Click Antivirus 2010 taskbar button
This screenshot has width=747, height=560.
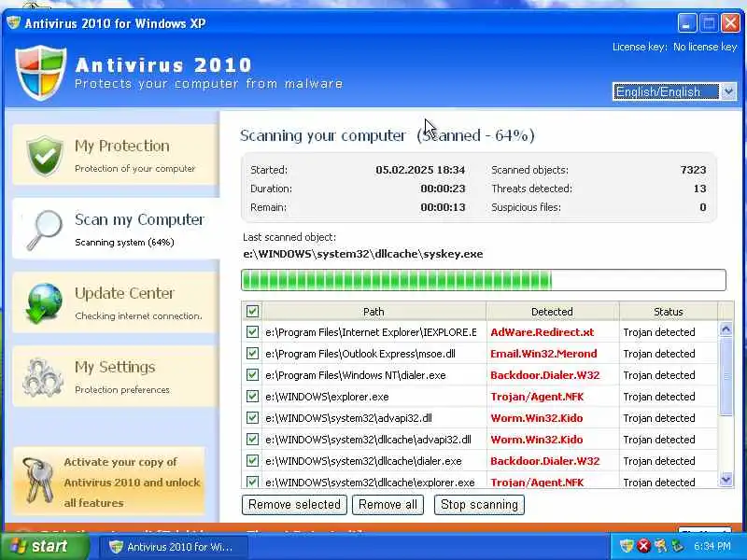(174, 547)
